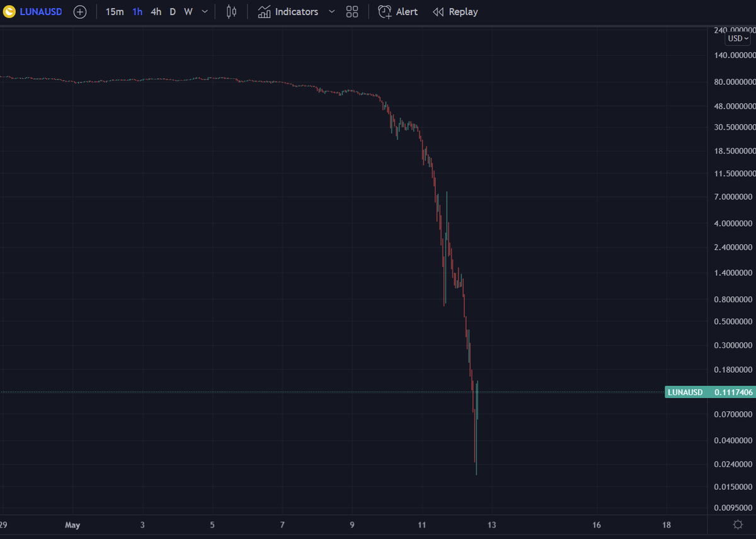Screen dimensions: 756x539
Task: Open the USD currency dropdown
Action: tap(738, 38)
